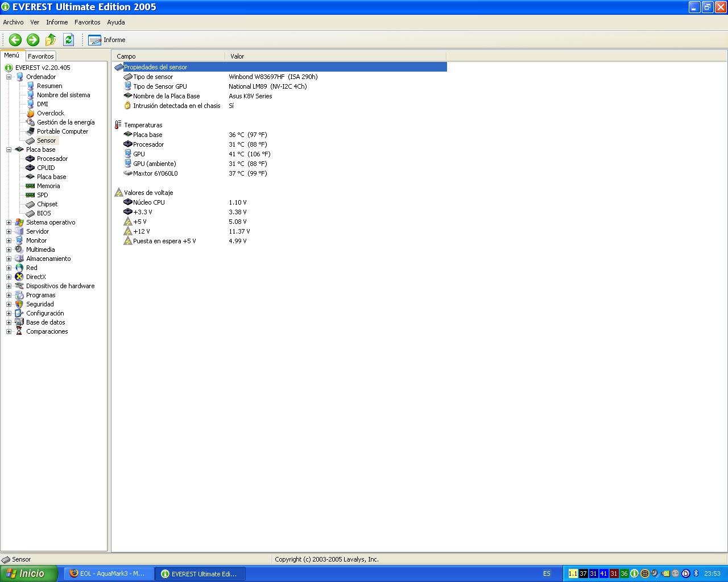Switch to the Favoritos tab in the sidebar

(41, 56)
